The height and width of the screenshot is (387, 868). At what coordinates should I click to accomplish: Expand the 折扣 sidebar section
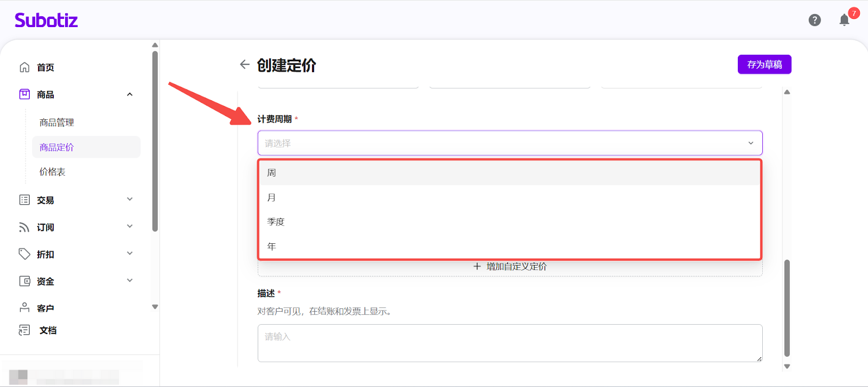coord(130,254)
